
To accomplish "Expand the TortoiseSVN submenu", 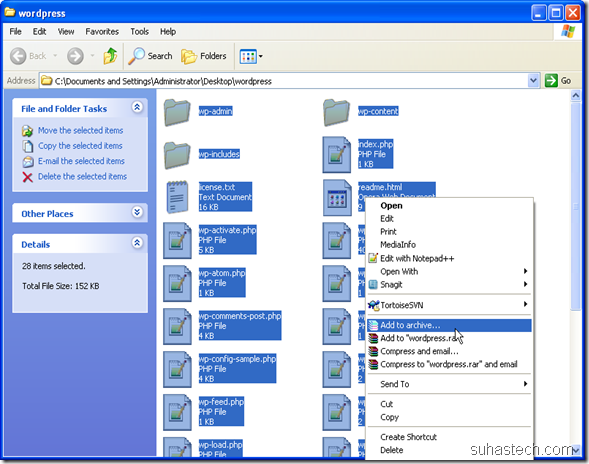I will click(x=449, y=305).
